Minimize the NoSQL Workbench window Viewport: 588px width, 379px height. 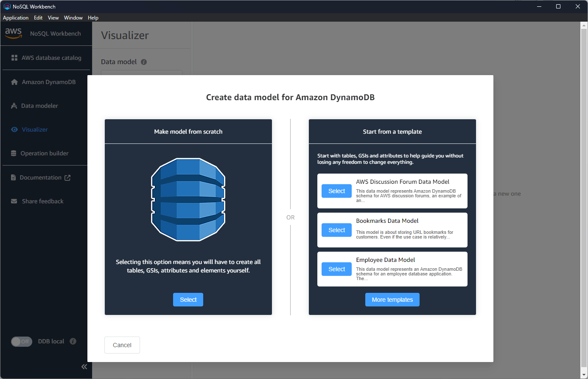coord(539,6)
